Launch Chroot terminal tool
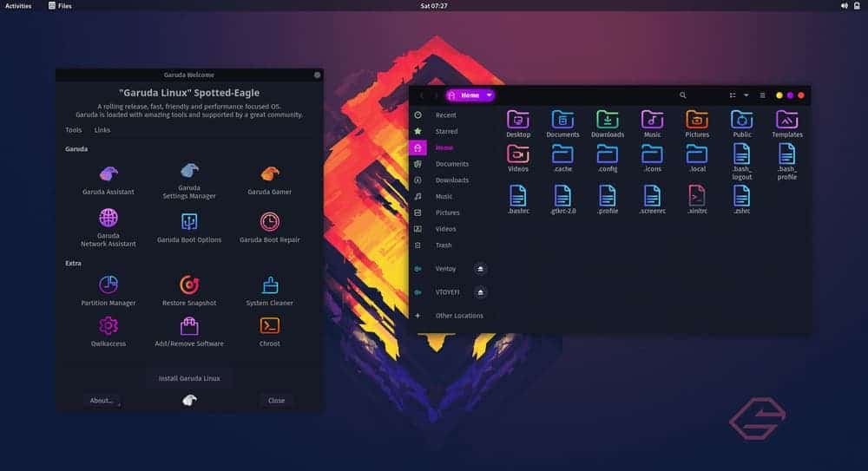The height and width of the screenshot is (471, 868). point(270,331)
